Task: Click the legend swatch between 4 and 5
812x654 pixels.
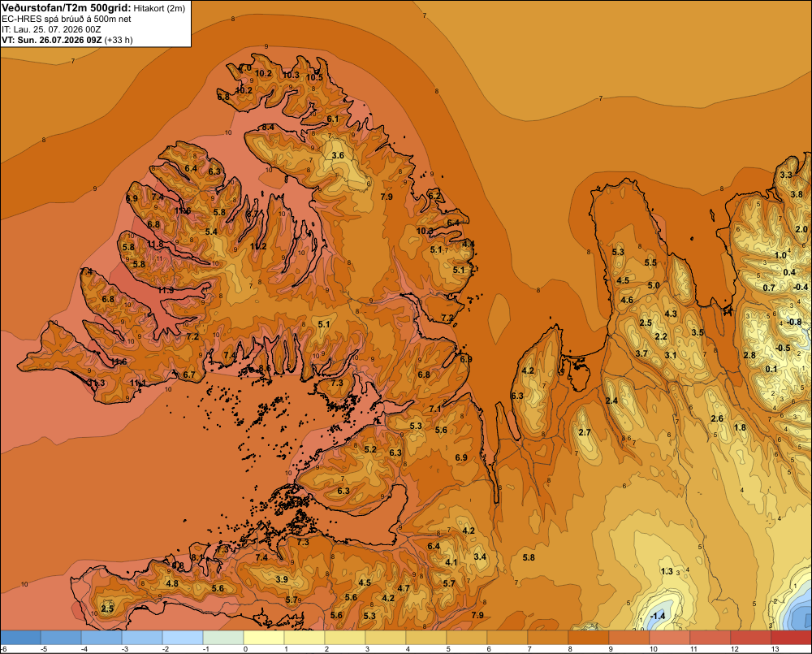Action: 426,637
